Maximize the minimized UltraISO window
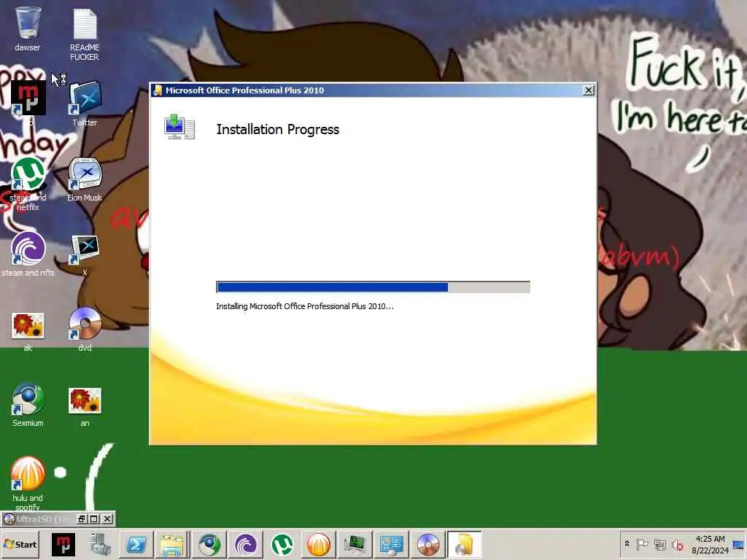This screenshot has height=560, width=747. [x=94, y=519]
